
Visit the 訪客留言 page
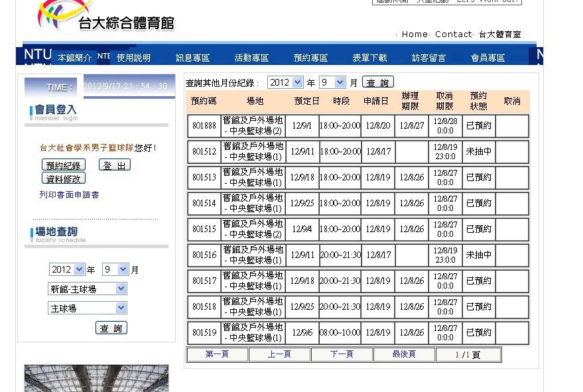click(x=428, y=58)
